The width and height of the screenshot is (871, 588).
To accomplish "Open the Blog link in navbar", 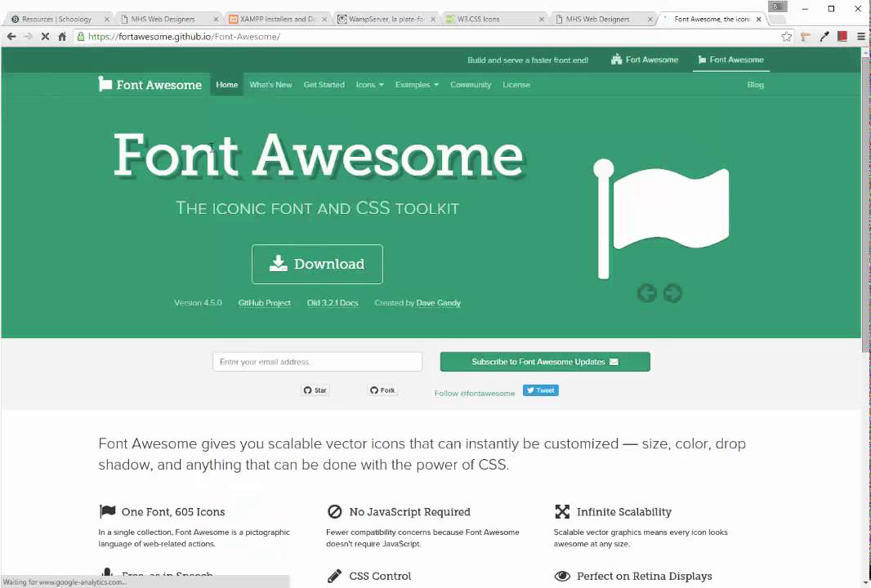I will coord(756,85).
